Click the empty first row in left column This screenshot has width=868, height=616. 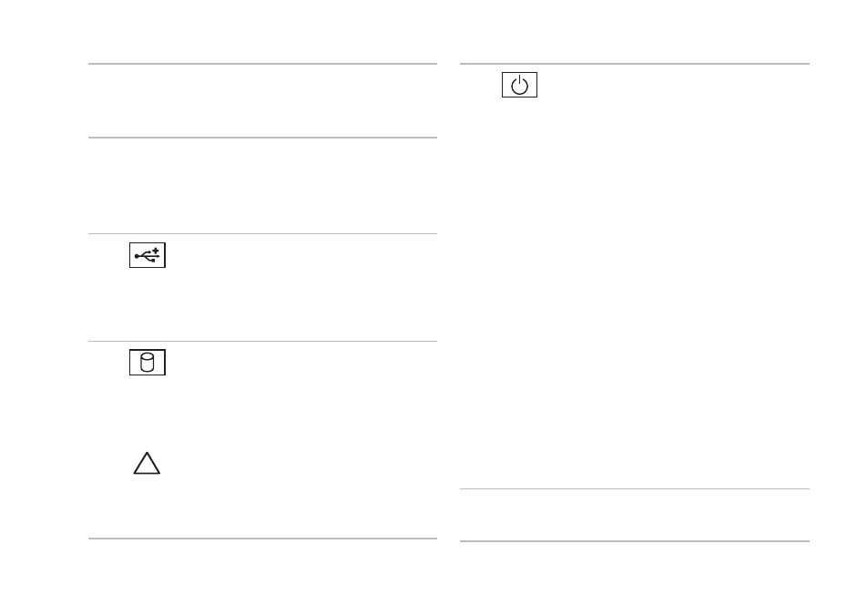pyautogui.click(x=262, y=101)
